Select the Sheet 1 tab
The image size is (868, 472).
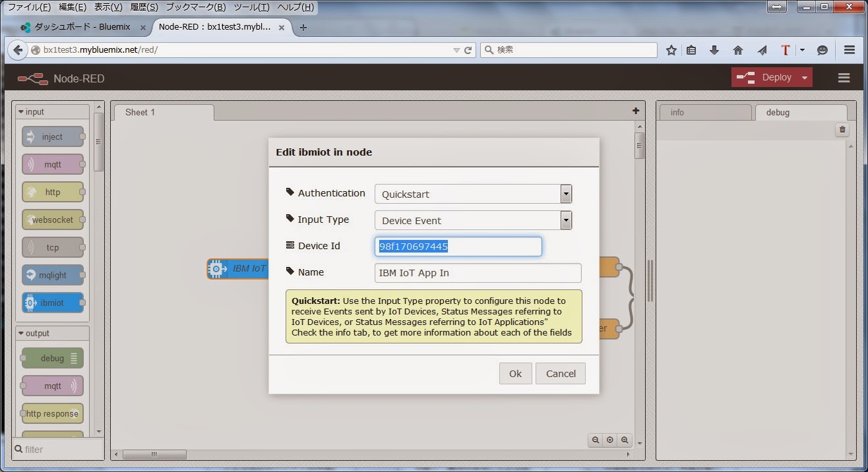point(164,112)
